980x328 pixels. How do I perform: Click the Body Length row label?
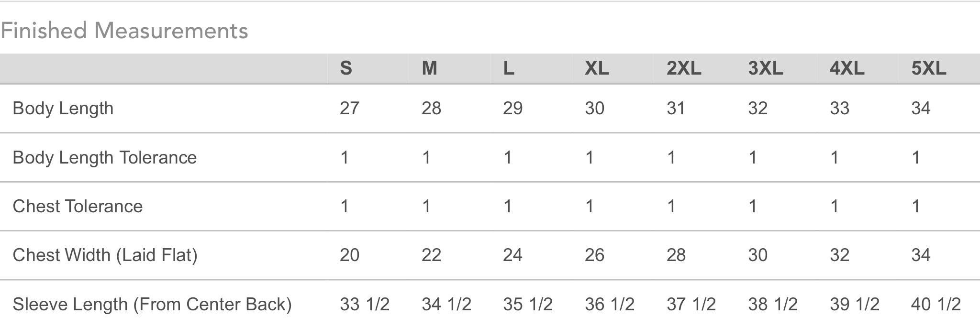coord(63,109)
